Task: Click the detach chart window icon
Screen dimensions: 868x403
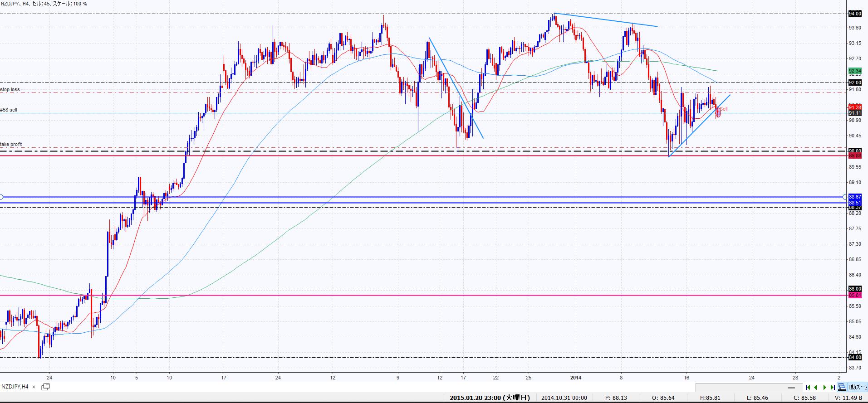Action: 45,387
